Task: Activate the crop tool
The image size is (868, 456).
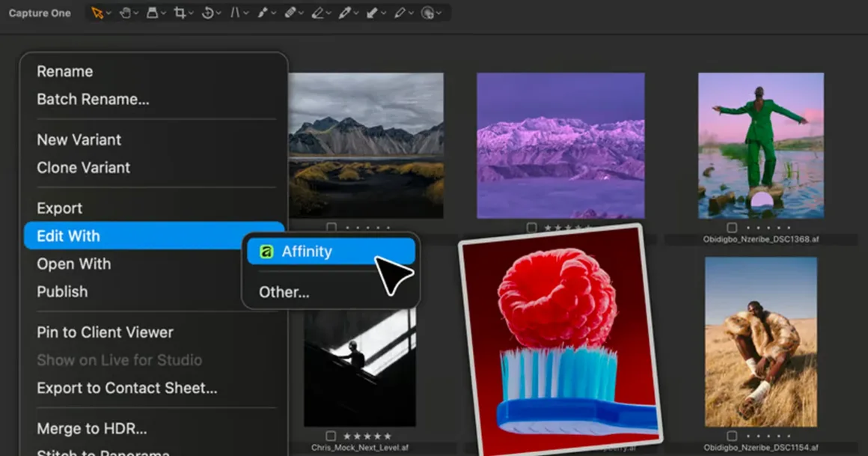Action: [180, 13]
